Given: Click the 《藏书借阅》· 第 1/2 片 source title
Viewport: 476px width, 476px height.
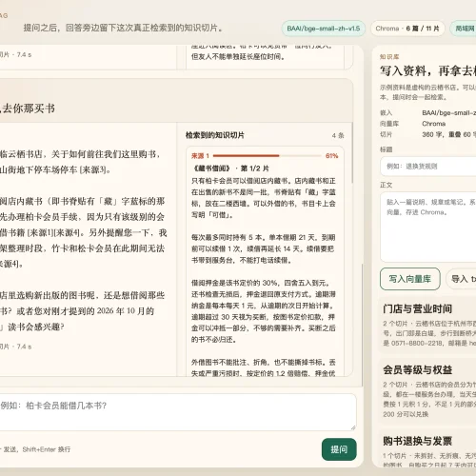Looking at the screenshot, I should pos(230,169).
